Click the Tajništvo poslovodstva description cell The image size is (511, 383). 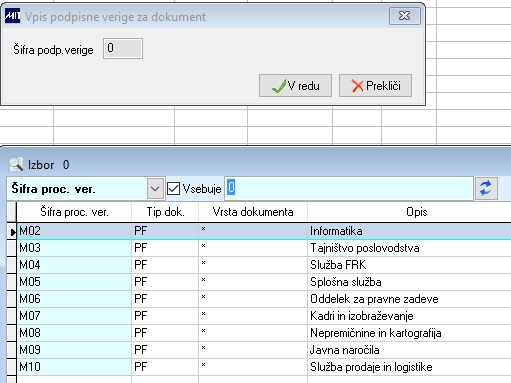[409, 248]
